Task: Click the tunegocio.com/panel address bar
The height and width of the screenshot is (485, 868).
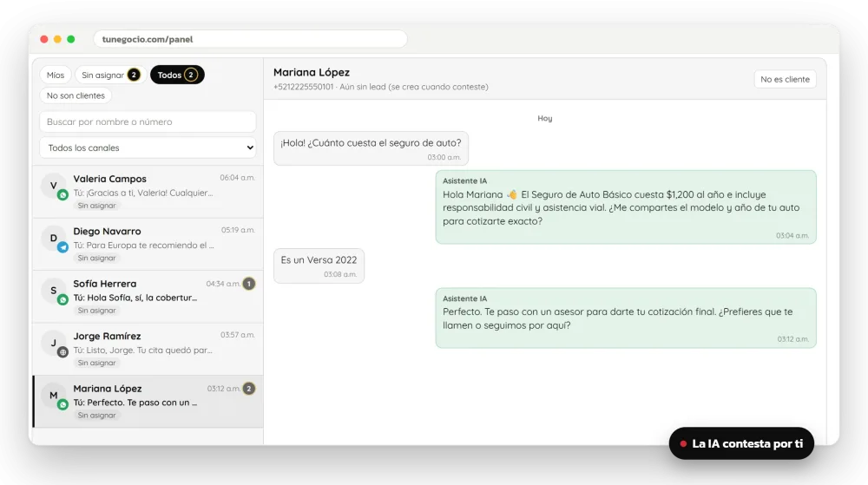Action: 250,39
